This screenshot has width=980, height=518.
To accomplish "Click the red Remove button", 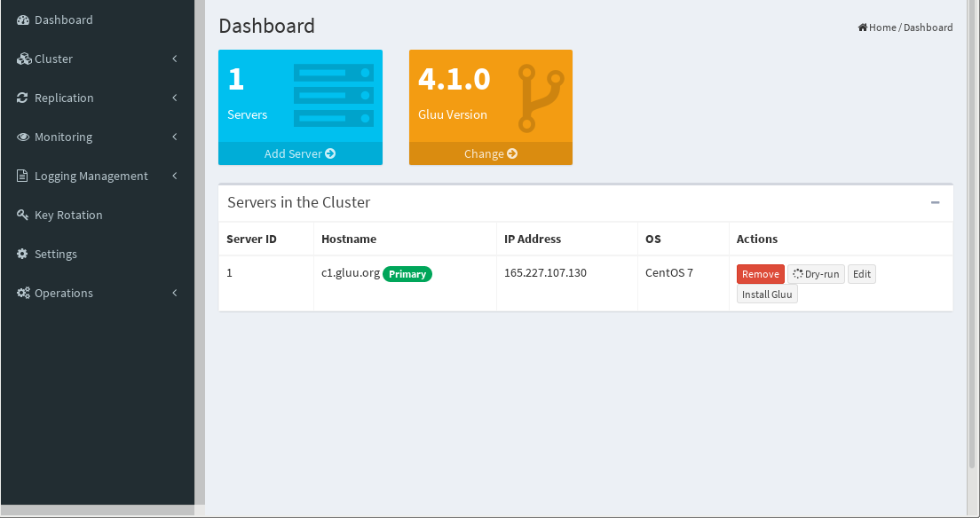I will [x=761, y=274].
